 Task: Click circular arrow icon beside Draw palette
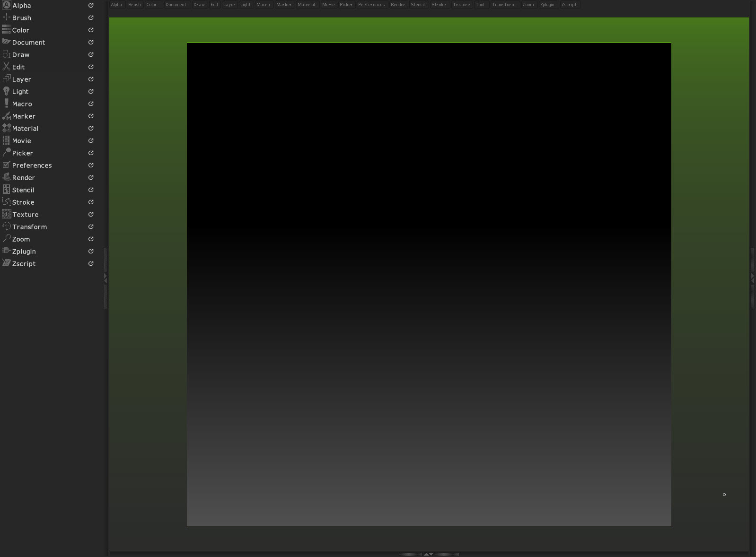click(x=91, y=54)
